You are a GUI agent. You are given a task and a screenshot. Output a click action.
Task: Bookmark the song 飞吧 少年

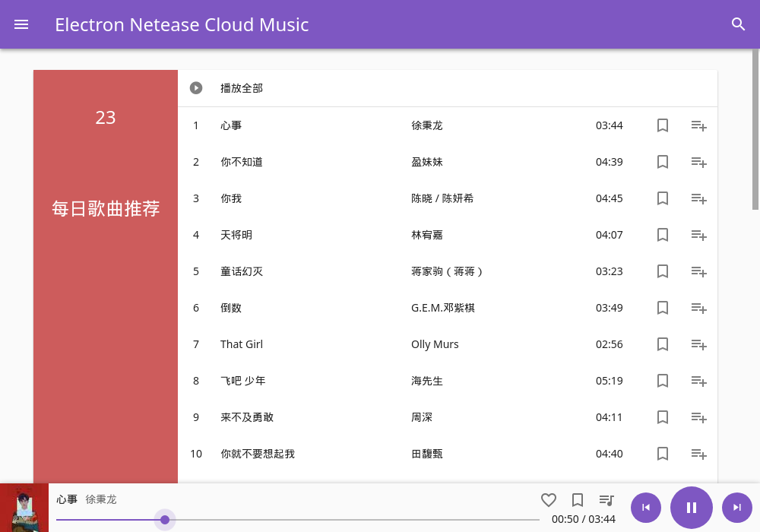tap(663, 381)
